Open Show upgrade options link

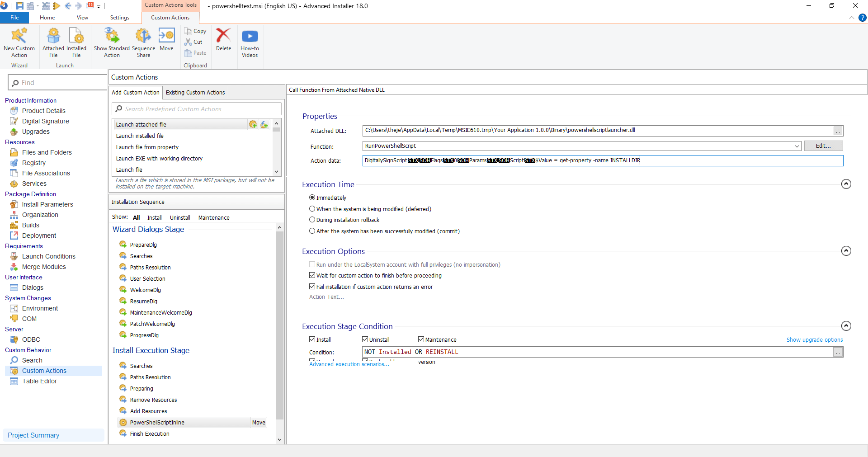click(814, 339)
